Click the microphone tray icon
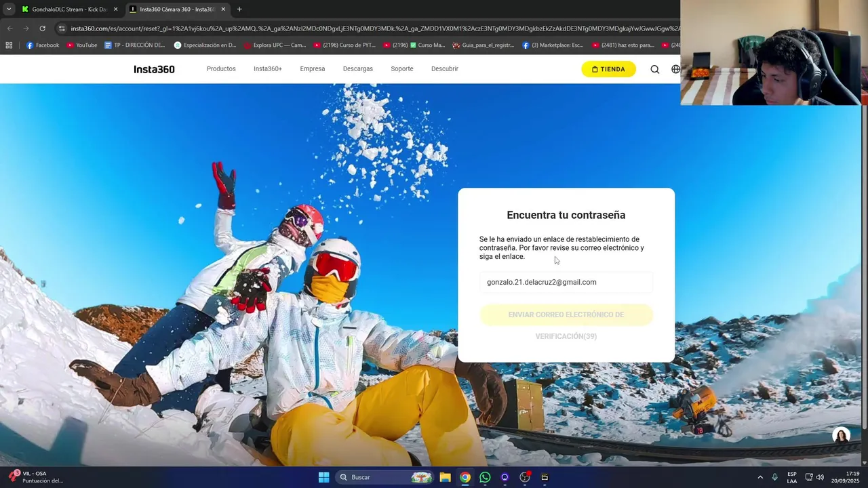 coord(775,477)
